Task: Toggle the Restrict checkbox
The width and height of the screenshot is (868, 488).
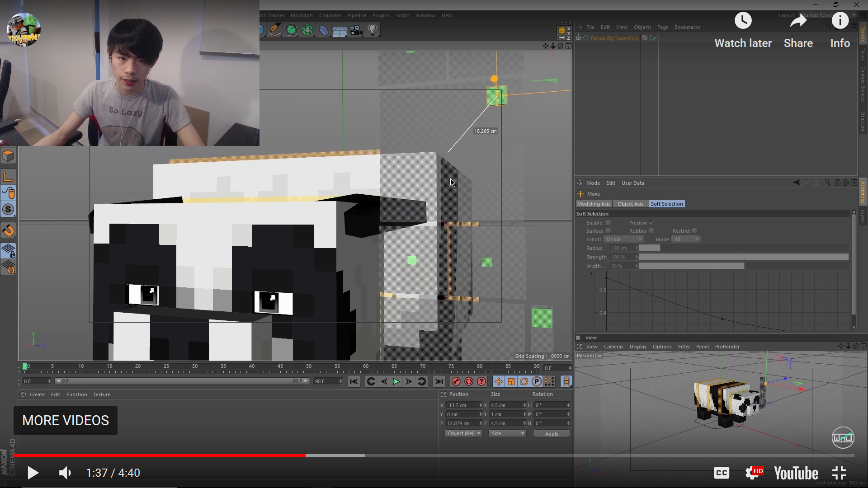Action: [x=694, y=230]
